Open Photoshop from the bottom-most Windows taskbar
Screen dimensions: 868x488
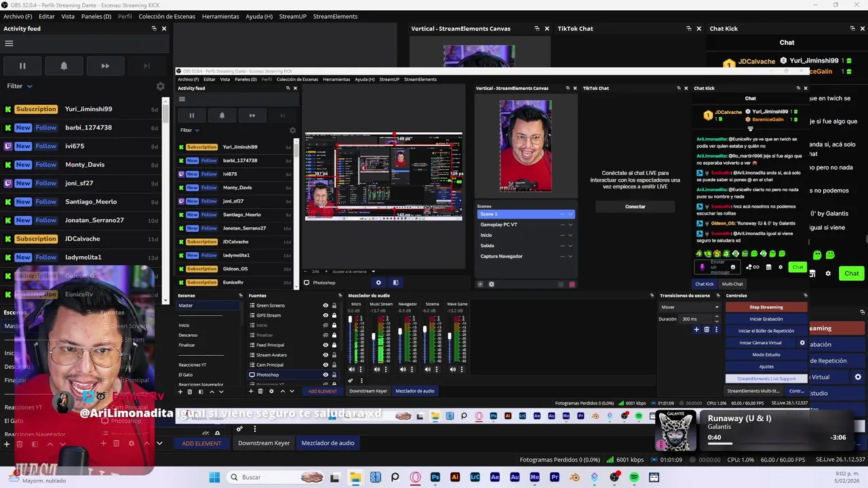coord(435,477)
